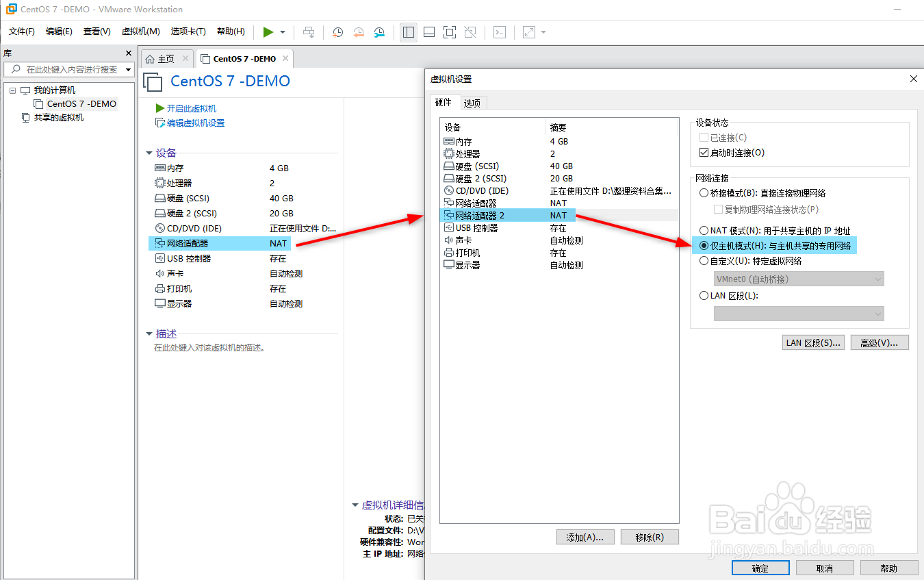Collapse the 描述 section

pos(149,334)
